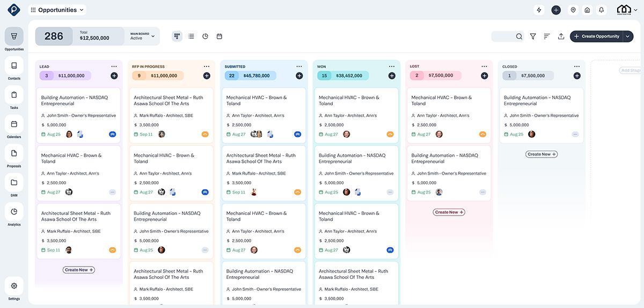Image resolution: width=644 pixels, height=308 pixels.
Task: Open Proposals from the sidebar
Action: (14, 153)
